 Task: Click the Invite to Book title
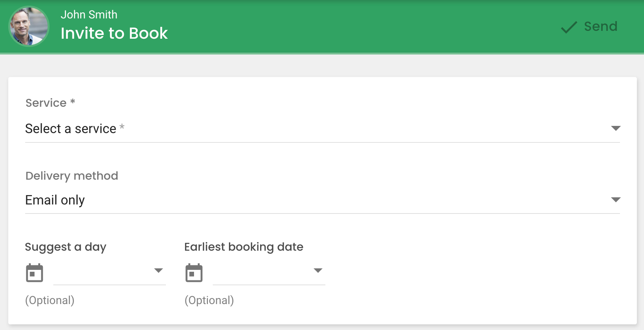[x=114, y=33]
